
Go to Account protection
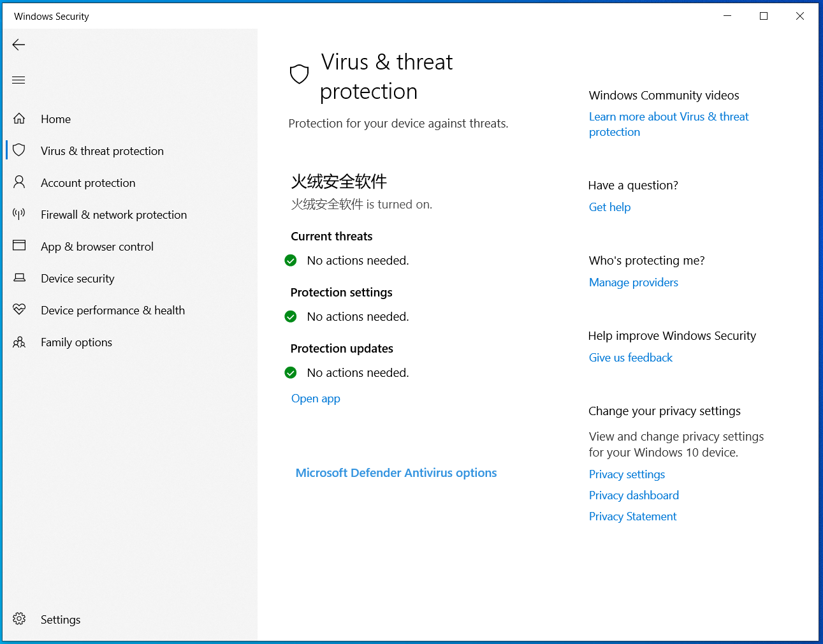(x=88, y=183)
